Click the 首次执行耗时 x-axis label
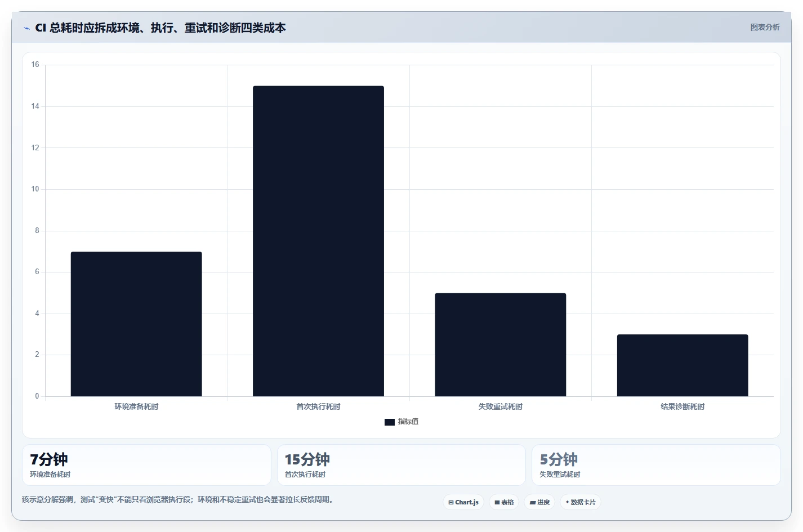This screenshot has width=803, height=532. [318, 406]
